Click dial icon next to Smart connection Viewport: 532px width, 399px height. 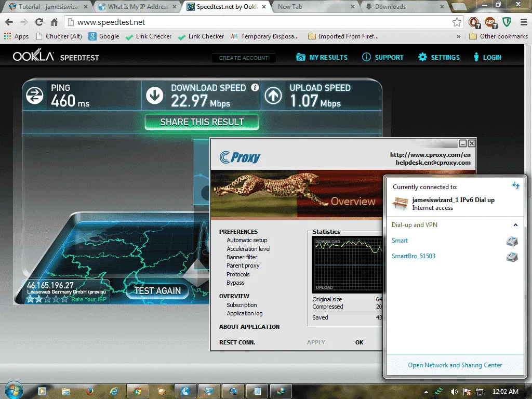512,241
